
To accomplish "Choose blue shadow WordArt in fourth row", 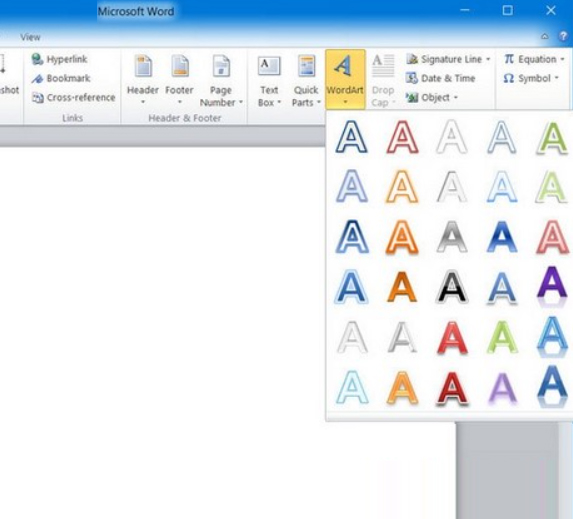I will click(502, 287).
